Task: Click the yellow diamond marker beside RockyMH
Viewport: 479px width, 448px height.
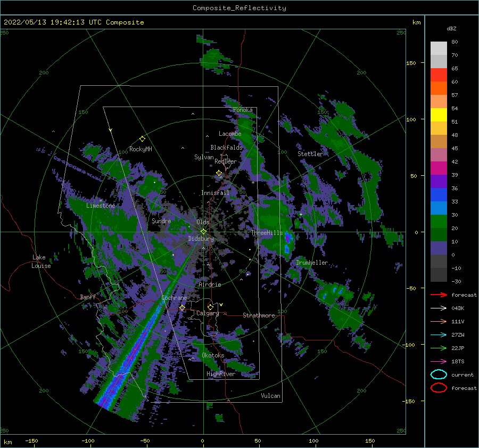Action: (142, 139)
